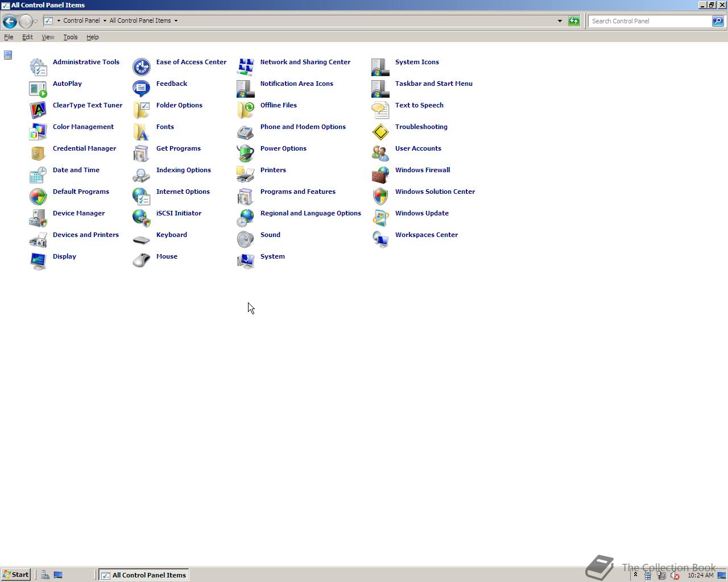Screen dimensions: 728x582
Task: Open the Offline Files link
Action: [x=279, y=105]
